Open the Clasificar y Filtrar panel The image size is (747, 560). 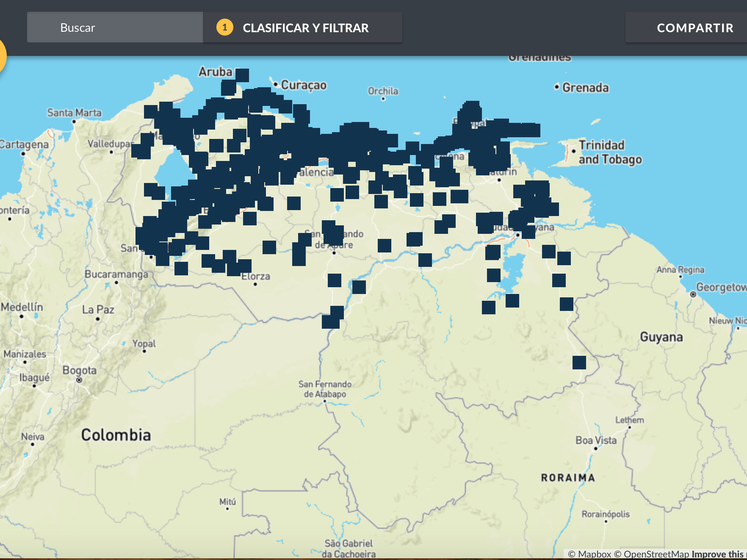(x=305, y=28)
